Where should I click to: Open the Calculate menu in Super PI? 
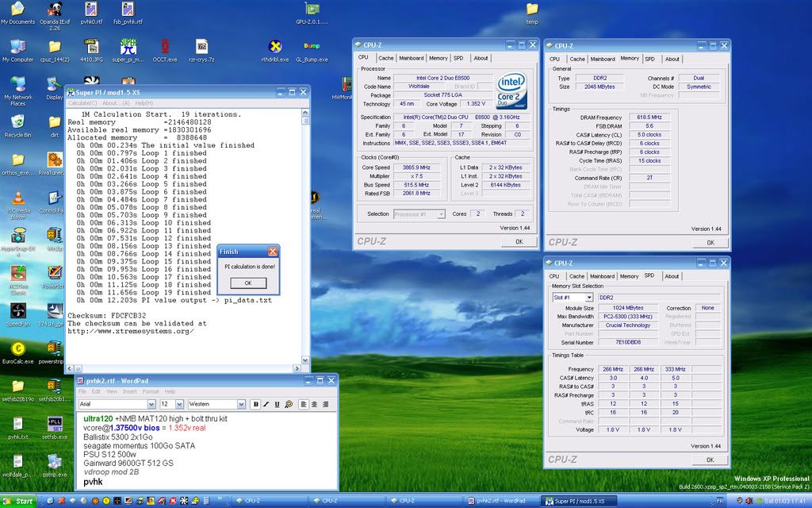tap(82, 103)
